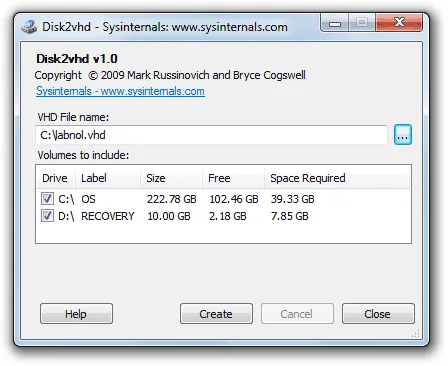Click the grayed-out maximize button
The width and height of the screenshot is (448, 366).
tap(362, 23)
